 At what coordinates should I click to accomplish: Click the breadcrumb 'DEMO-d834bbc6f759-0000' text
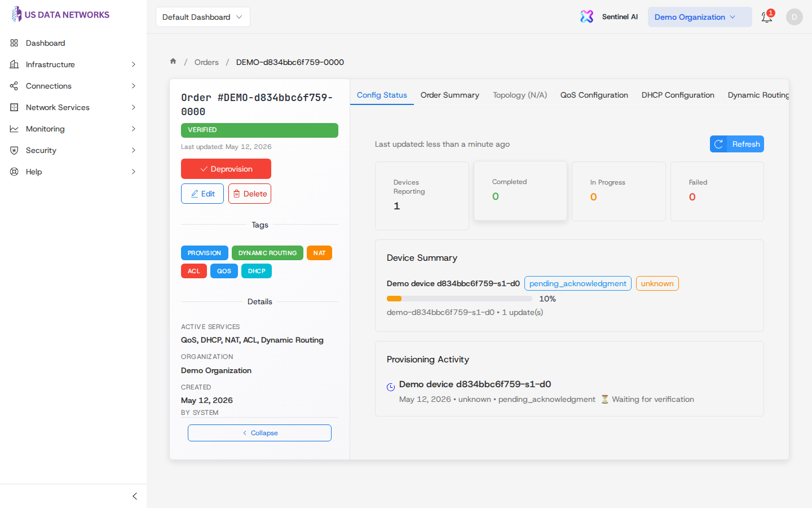[290, 62]
